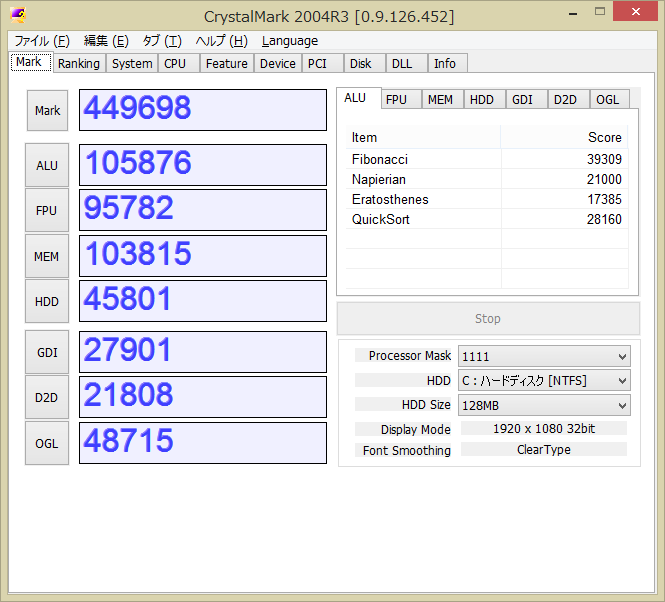
Task: Click the Item column header
Action: [423, 137]
